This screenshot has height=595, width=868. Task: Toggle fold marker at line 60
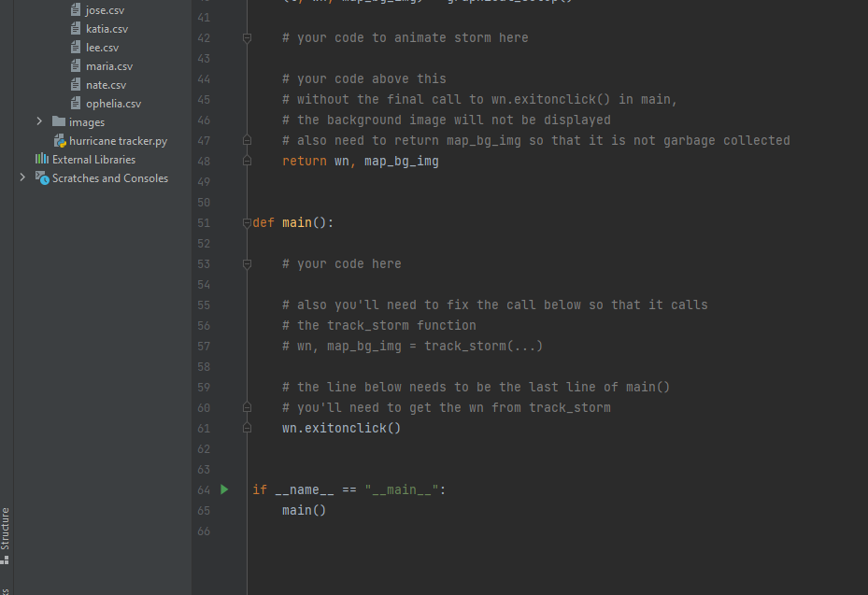[x=247, y=408]
